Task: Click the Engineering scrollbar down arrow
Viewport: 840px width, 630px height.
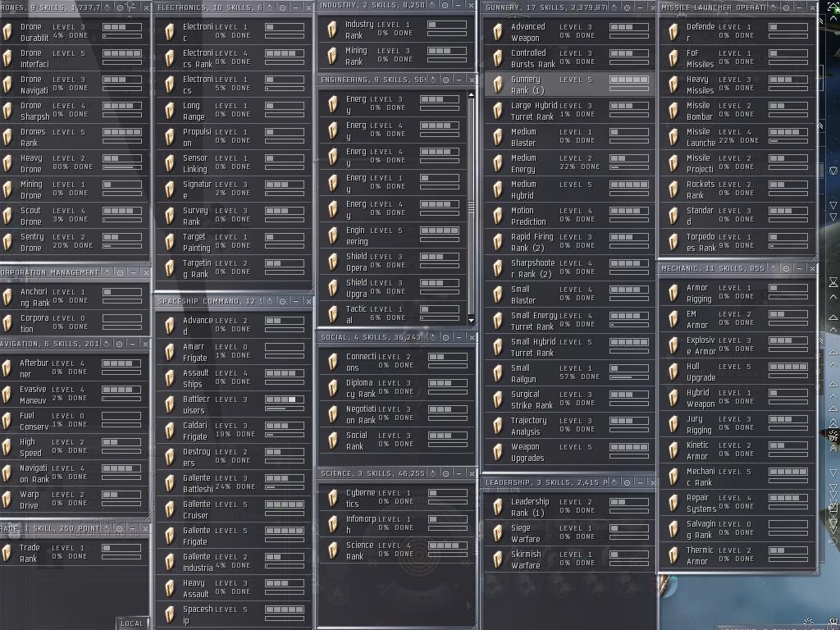Action: pyautogui.click(x=471, y=321)
